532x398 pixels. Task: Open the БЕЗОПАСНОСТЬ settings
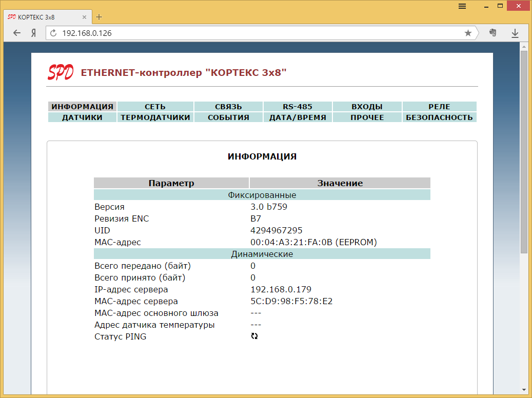[439, 117]
